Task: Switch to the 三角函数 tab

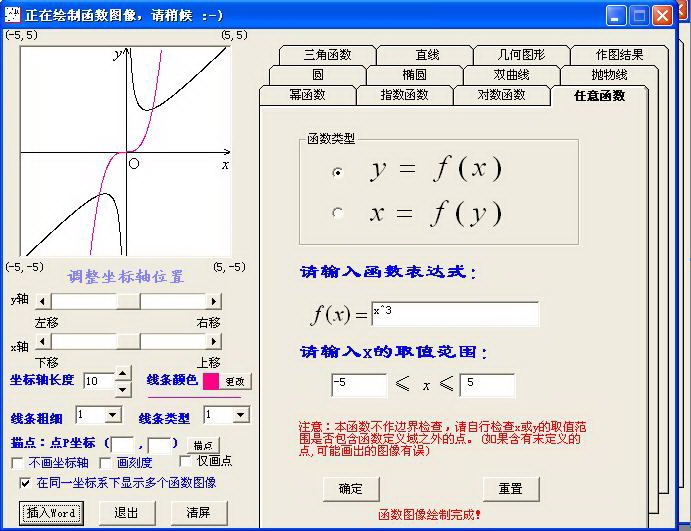Action: [327, 55]
